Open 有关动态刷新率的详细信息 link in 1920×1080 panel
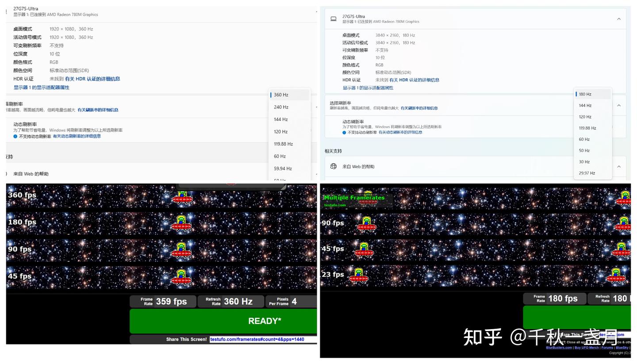This screenshot has width=637, height=364. pos(77,136)
